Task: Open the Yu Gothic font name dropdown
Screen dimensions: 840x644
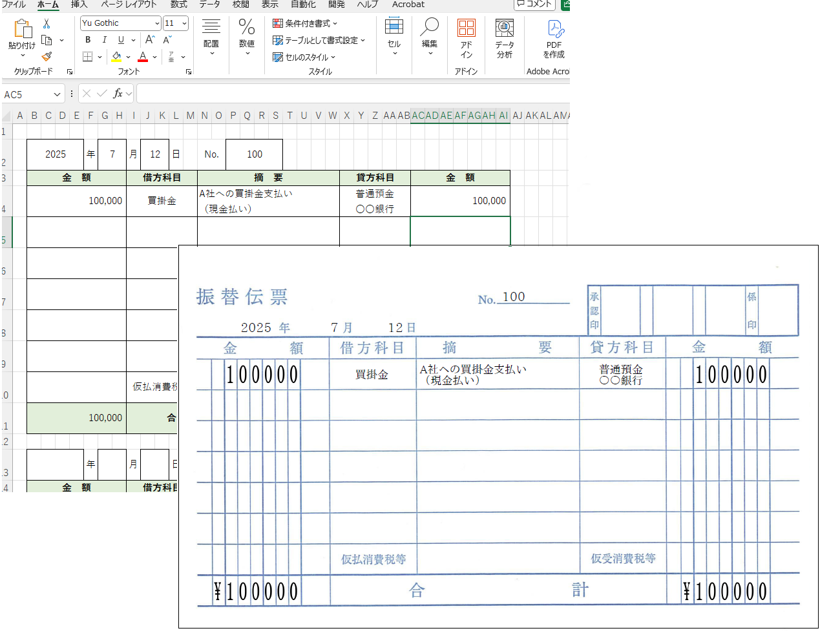Action: click(157, 23)
